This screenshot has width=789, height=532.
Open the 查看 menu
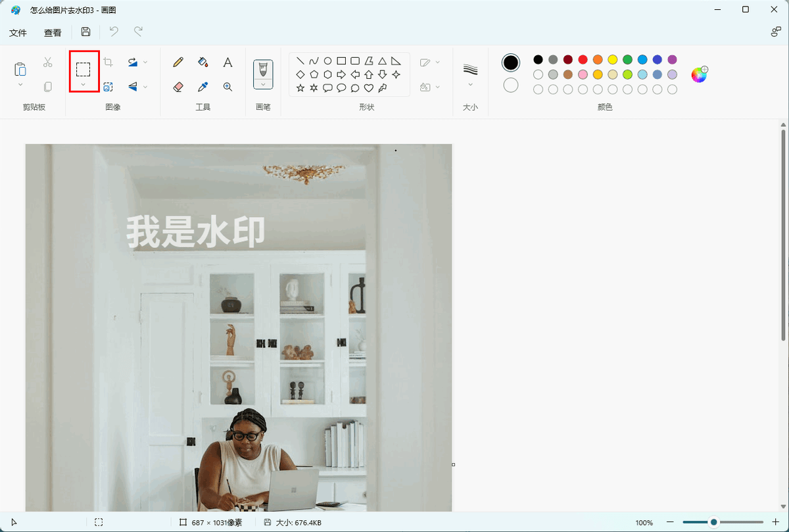53,33
